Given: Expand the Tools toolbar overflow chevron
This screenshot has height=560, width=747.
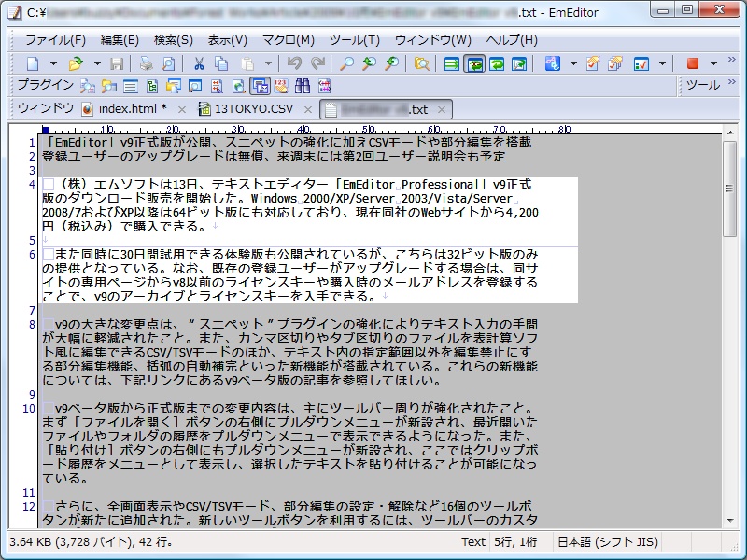Looking at the screenshot, I should point(732,82).
